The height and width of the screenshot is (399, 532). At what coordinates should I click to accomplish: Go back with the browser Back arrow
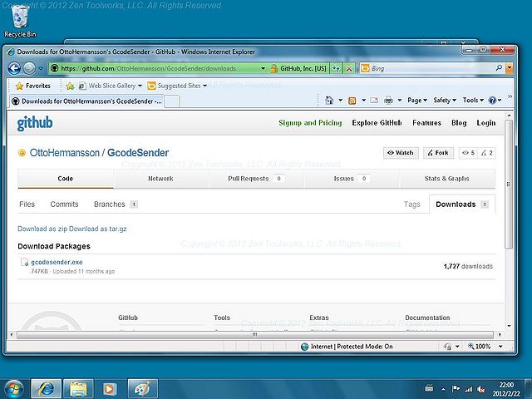point(14,68)
